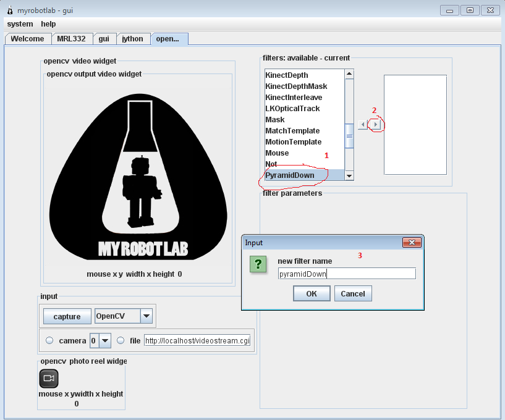Select LKOpticalTrack filter
The width and height of the screenshot is (505, 420).
click(304, 109)
